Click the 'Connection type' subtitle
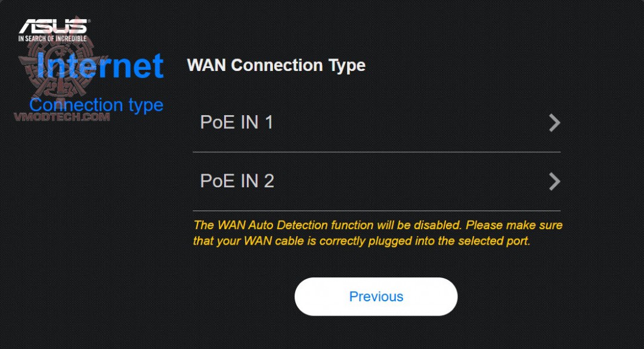Screen dimensions: 644x349 (96, 105)
